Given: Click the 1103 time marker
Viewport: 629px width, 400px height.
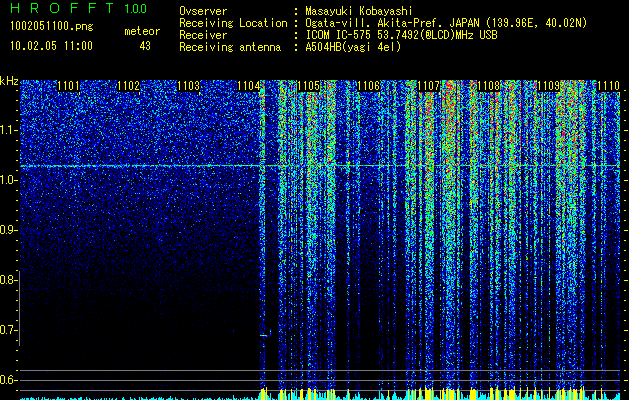Looking at the screenshot, I should coord(189,86).
